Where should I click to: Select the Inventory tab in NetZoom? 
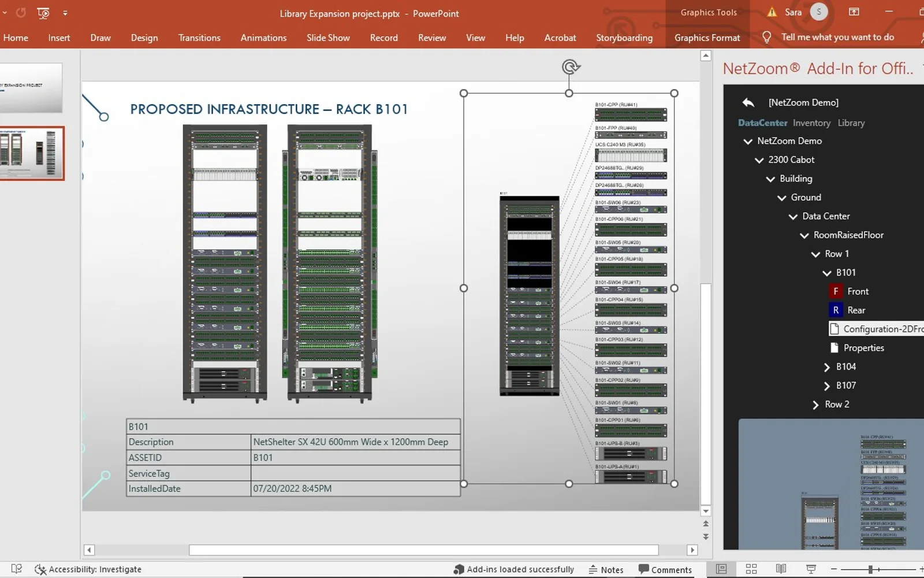(811, 123)
